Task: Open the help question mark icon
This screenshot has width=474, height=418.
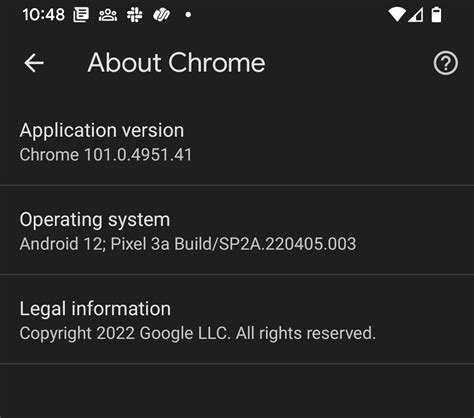Action: point(445,63)
